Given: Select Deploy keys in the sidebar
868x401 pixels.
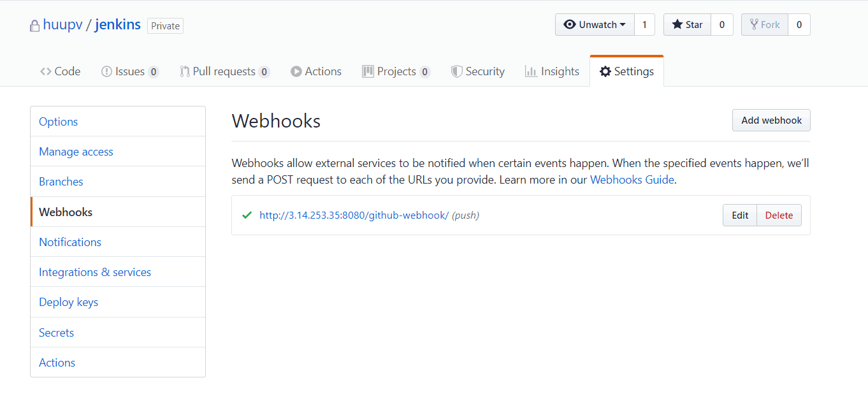Looking at the screenshot, I should (x=68, y=302).
